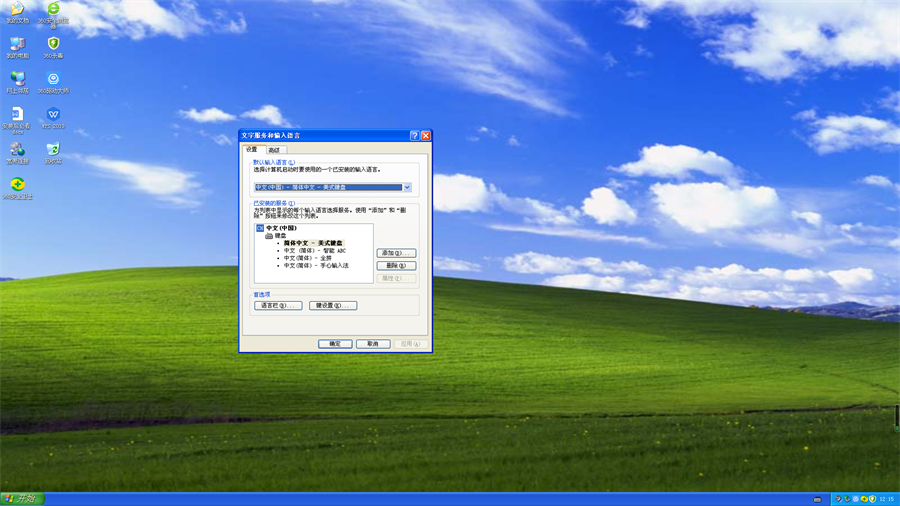Switch to the 设置 tab
Image resolution: width=900 pixels, height=506 pixels.
[x=252, y=149]
